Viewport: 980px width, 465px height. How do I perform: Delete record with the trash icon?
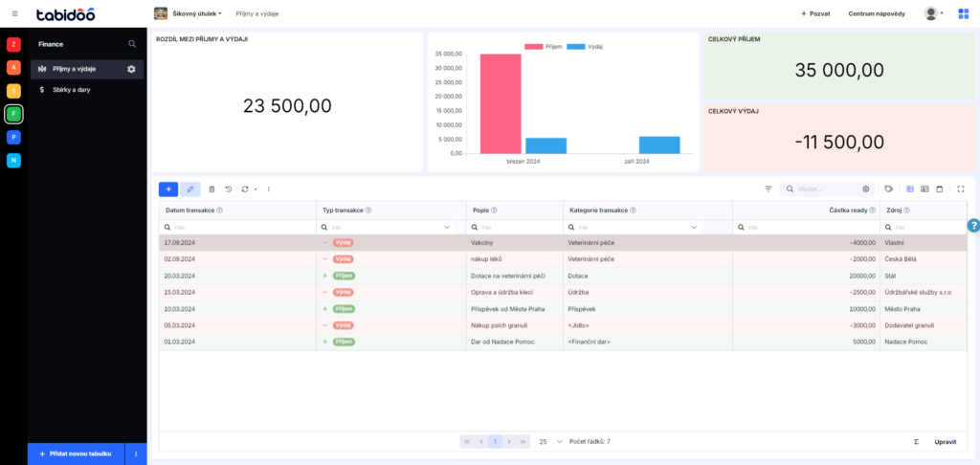[x=212, y=188]
